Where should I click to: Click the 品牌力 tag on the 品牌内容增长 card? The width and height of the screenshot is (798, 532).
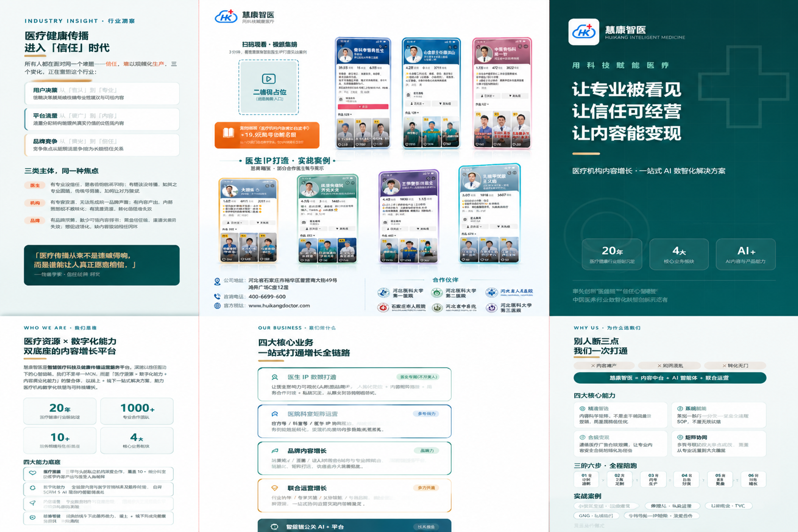pos(426,450)
